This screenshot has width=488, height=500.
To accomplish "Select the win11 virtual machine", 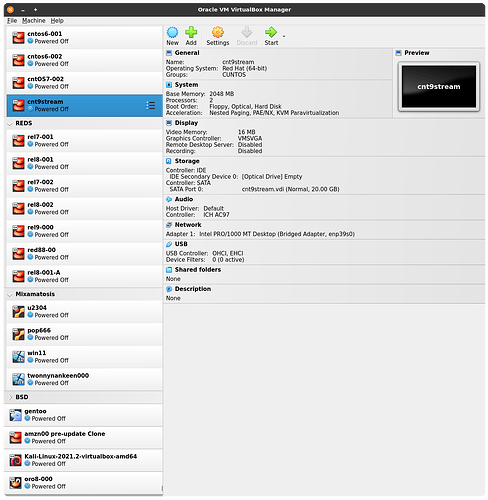I will 84,357.
